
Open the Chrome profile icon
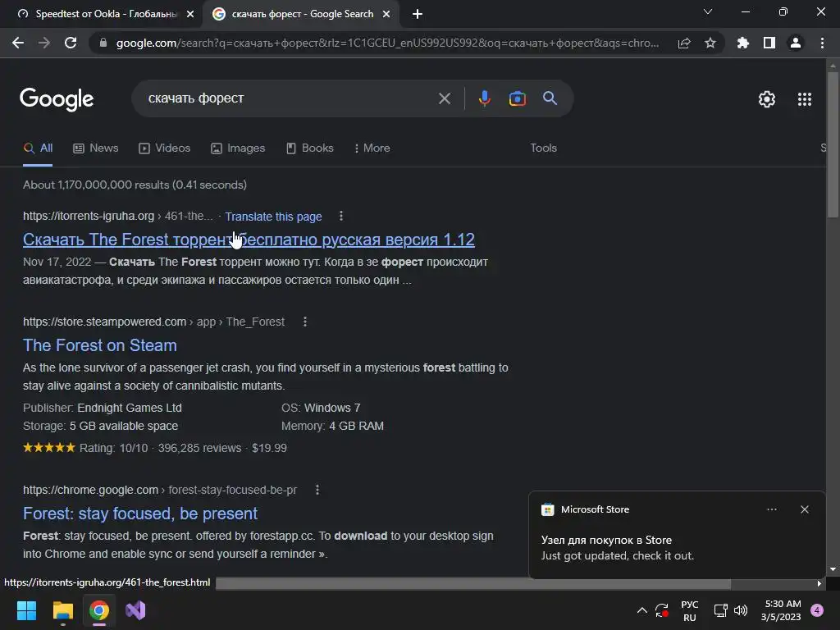click(796, 43)
